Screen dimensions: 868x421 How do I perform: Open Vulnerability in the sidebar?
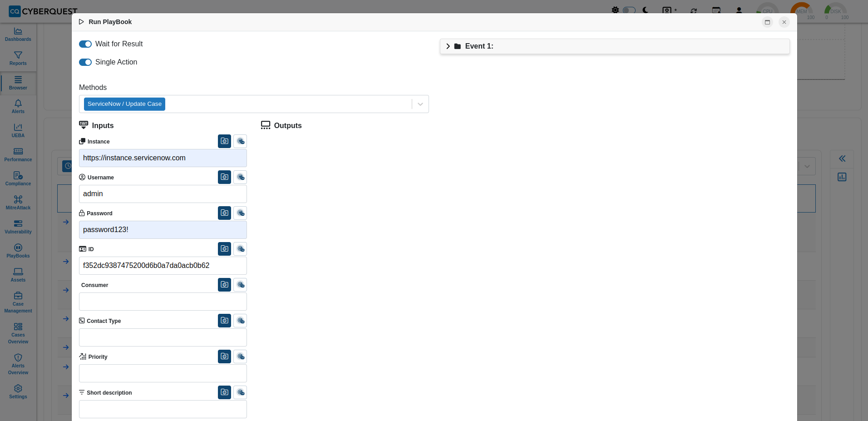(x=18, y=227)
